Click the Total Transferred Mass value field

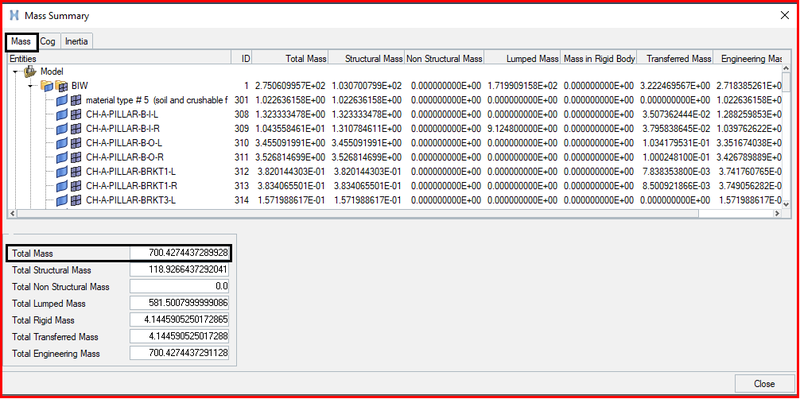(180, 337)
